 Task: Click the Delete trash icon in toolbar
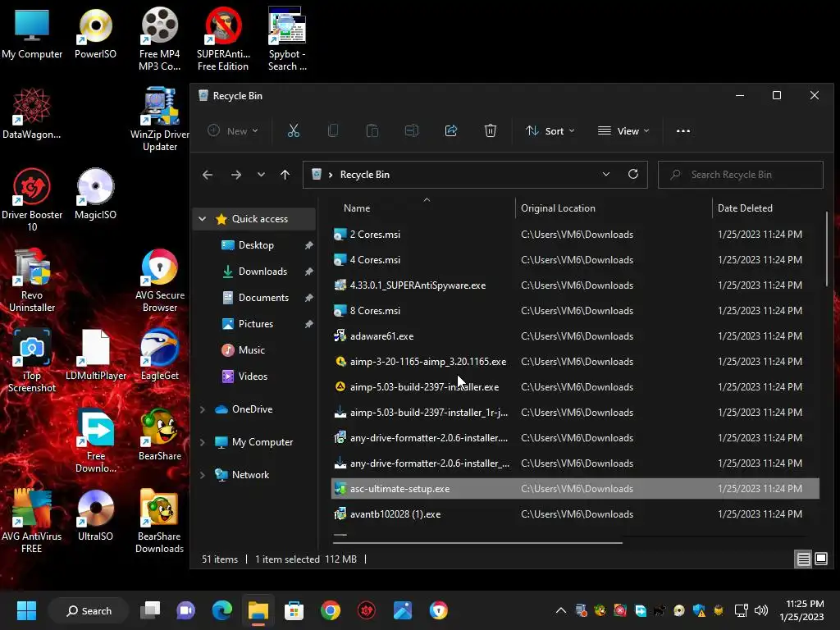491,130
